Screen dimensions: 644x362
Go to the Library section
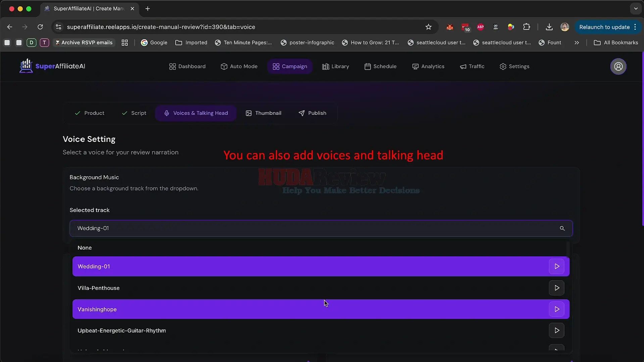(x=336, y=66)
